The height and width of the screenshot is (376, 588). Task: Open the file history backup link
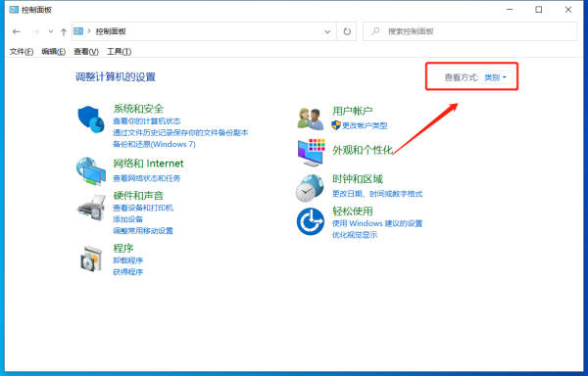click(x=180, y=132)
